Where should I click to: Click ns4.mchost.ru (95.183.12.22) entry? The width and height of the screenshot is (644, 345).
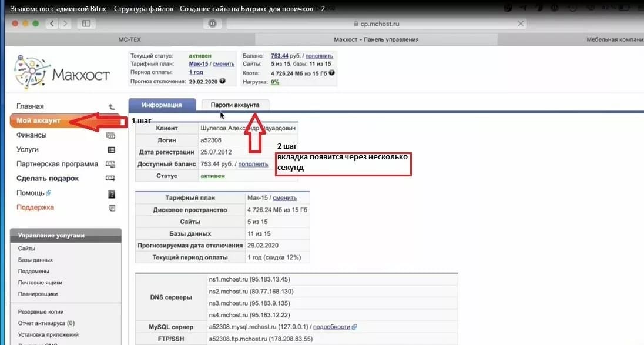[249, 315]
